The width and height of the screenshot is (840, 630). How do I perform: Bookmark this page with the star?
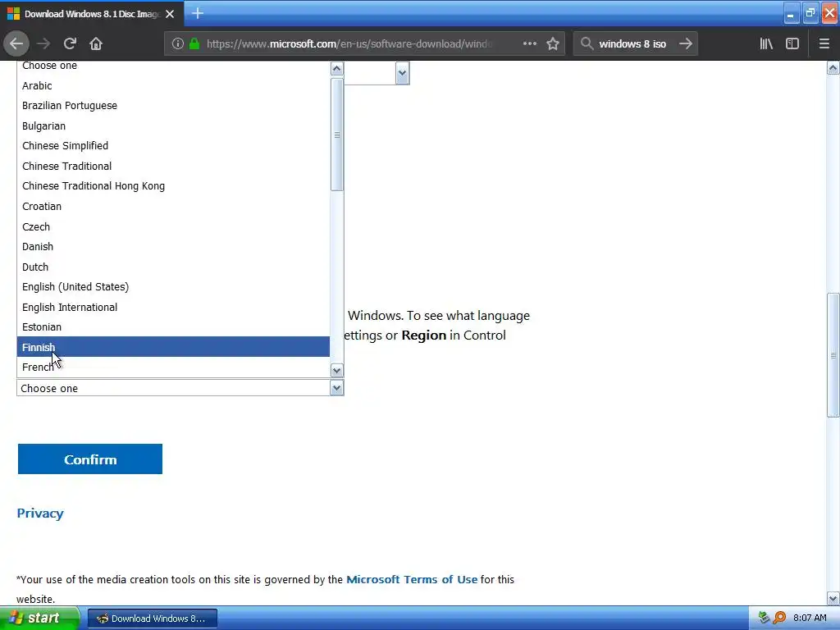click(553, 44)
